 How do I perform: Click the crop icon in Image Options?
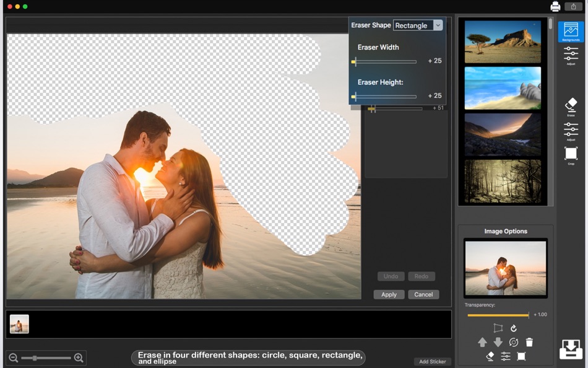(521, 356)
